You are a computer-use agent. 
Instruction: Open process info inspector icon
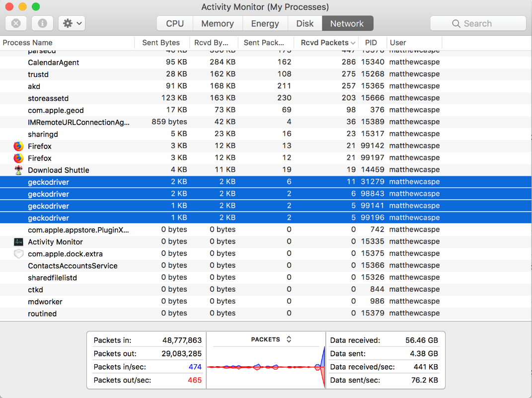point(43,23)
